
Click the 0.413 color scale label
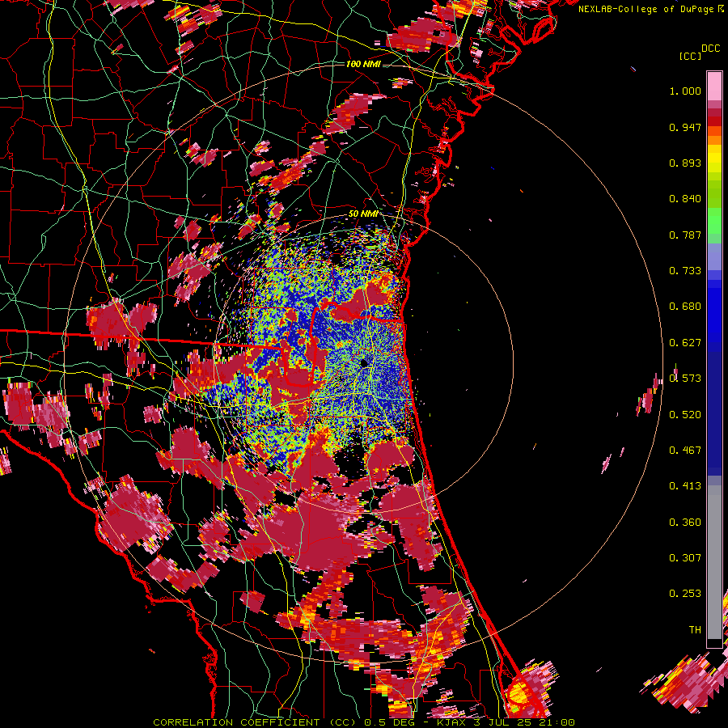point(685,486)
